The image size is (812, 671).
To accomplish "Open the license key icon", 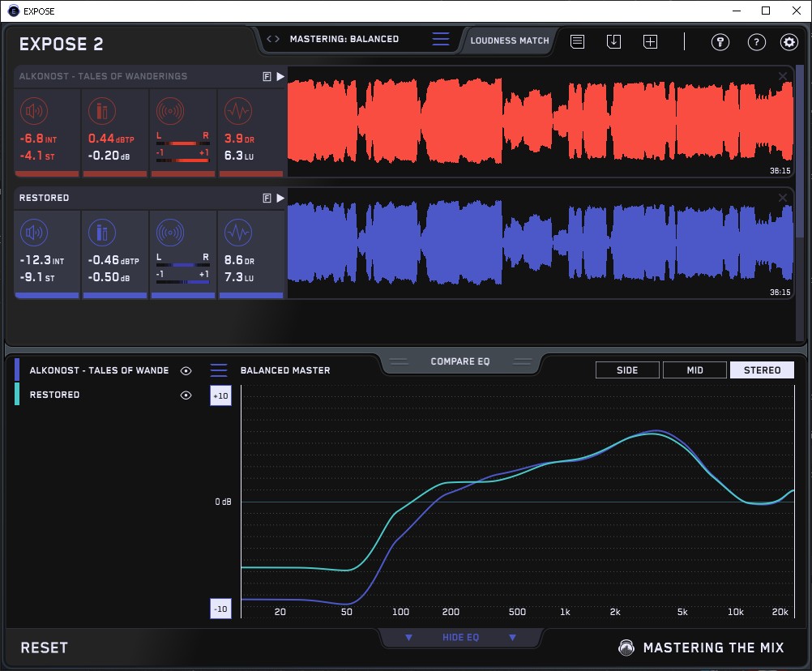I will point(720,42).
